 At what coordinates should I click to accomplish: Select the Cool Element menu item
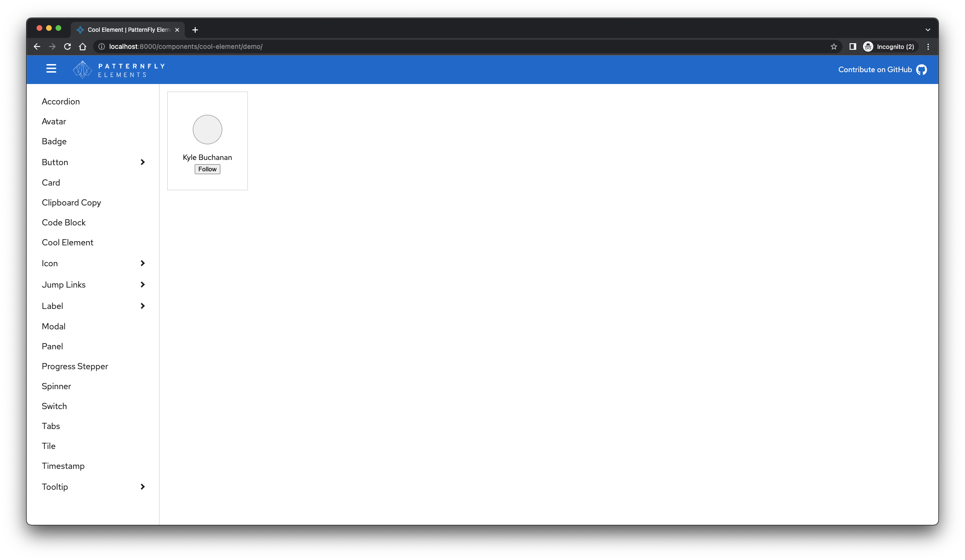(x=68, y=242)
